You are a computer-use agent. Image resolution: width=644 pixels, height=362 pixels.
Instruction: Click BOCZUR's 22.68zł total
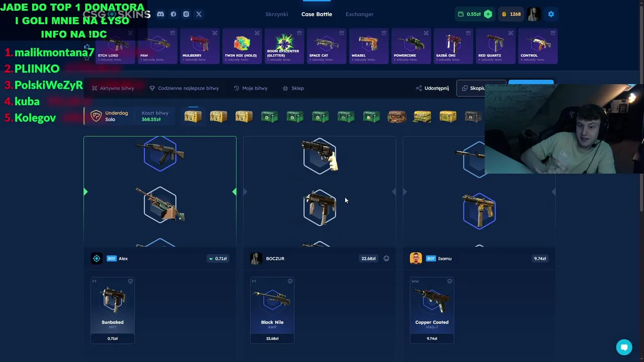pos(368,258)
